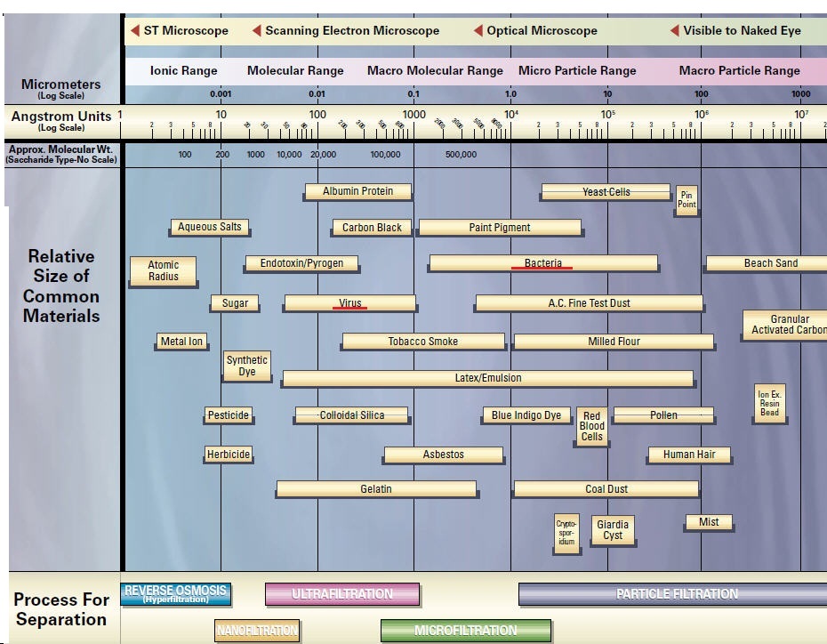The height and width of the screenshot is (644, 827).
Task: Click the red arrow beside Scanning Electron Microscope
Action: click(257, 30)
